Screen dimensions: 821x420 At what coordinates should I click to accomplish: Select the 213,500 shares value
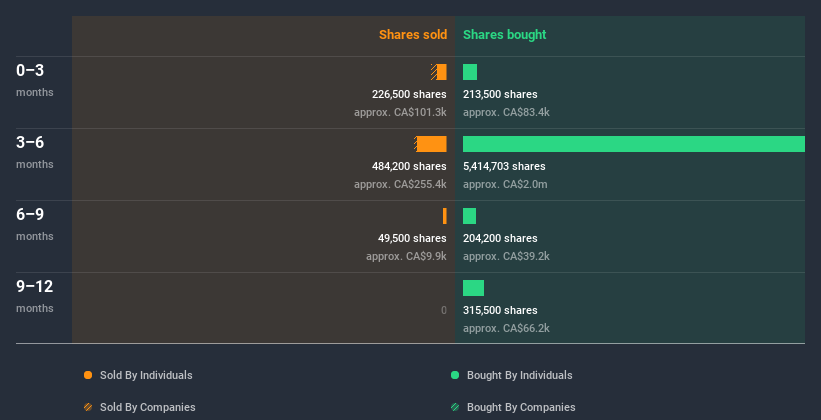[x=500, y=94]
